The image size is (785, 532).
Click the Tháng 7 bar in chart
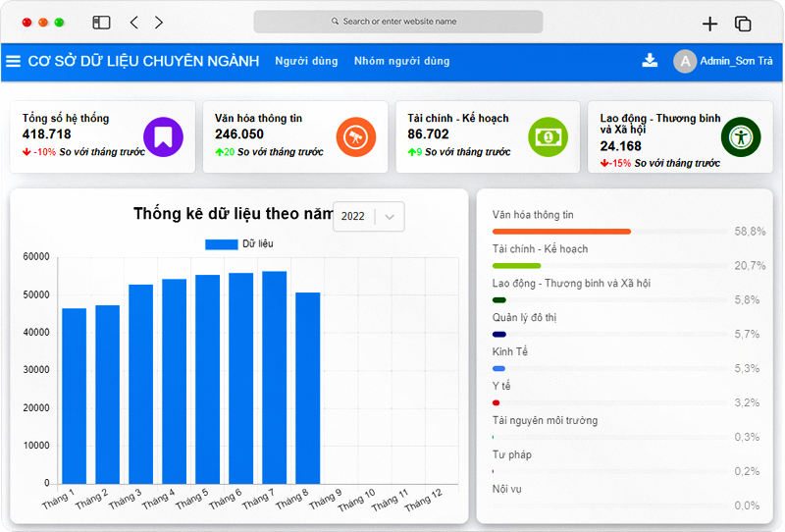[275, 378]
